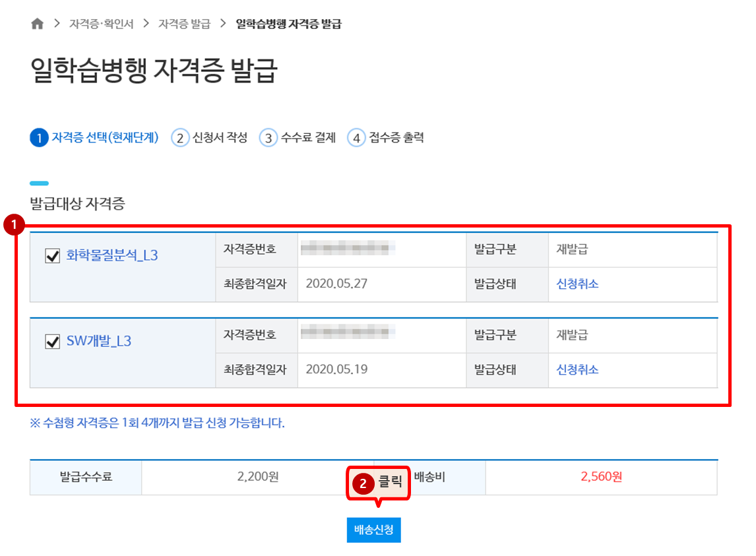Image resolution: width=756 pixels, height=556 pixels.
Task: Click 신청취소 for SW개발_L3
Action: tap(577, 369)
